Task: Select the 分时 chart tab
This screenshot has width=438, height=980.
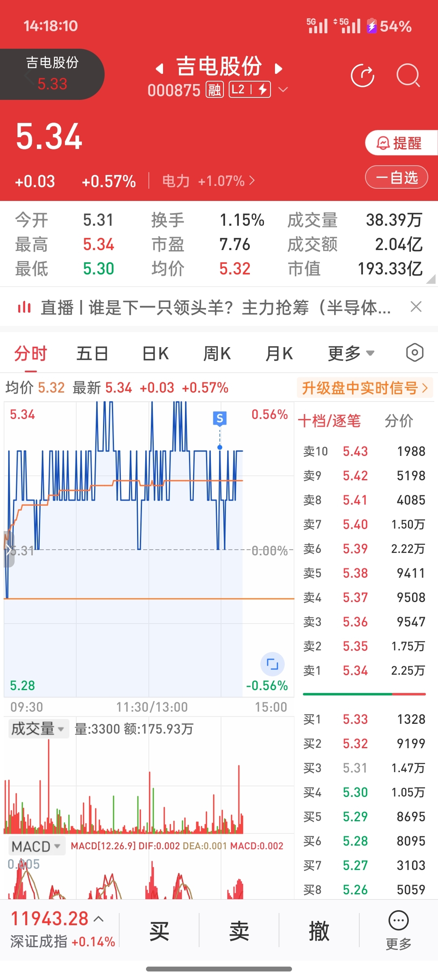Action: click(31, 353)
